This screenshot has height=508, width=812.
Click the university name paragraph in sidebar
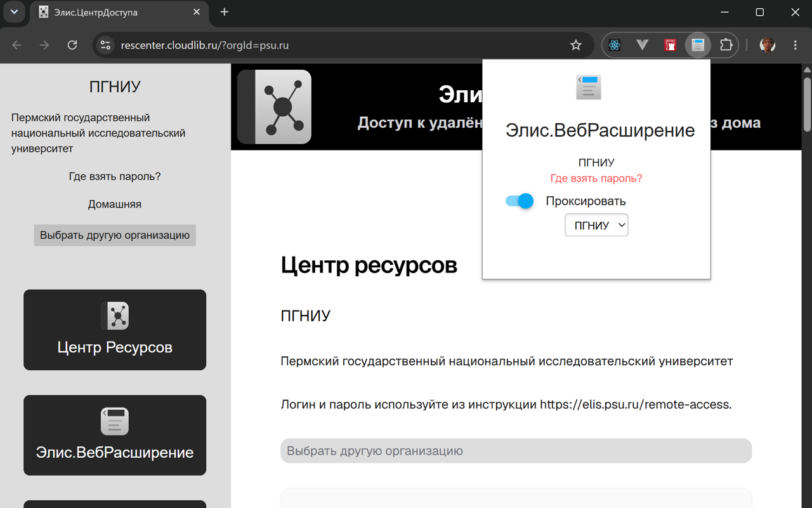[98, 133]
